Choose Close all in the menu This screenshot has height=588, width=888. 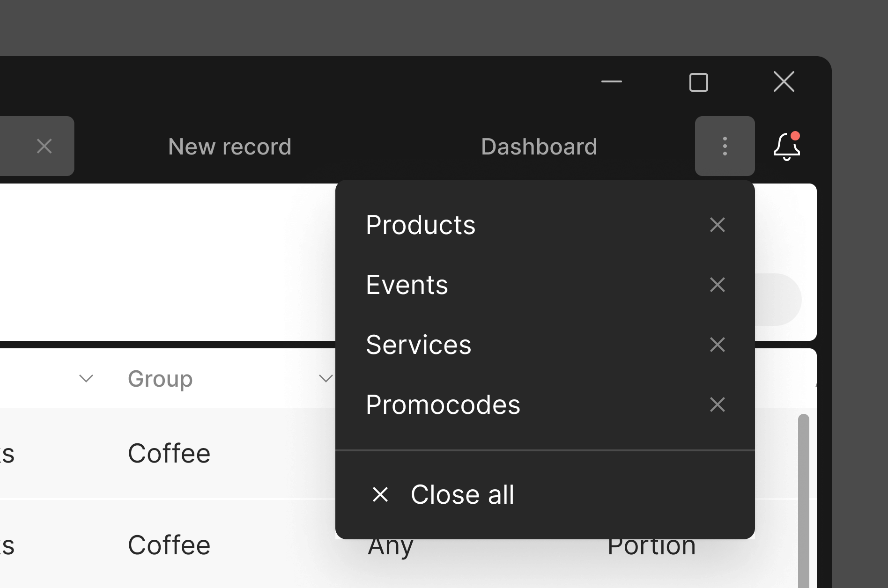point(462,494)
